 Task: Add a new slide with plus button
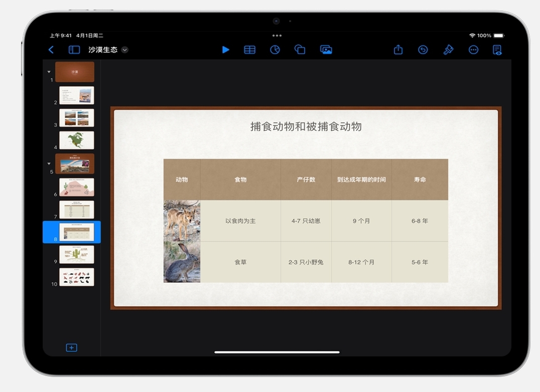(x=71, y=348)
